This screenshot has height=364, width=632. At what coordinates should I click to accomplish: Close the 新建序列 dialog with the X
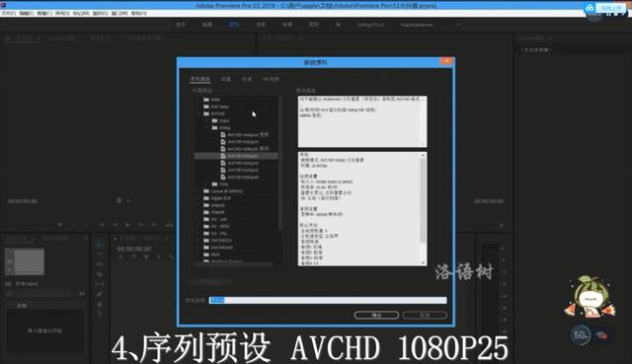tap(446, 61)
